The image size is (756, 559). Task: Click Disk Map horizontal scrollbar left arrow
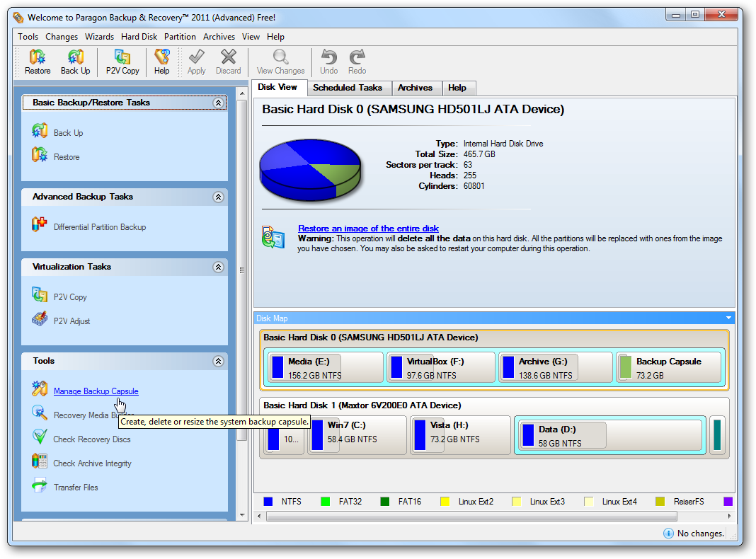[x=259, y=516]
